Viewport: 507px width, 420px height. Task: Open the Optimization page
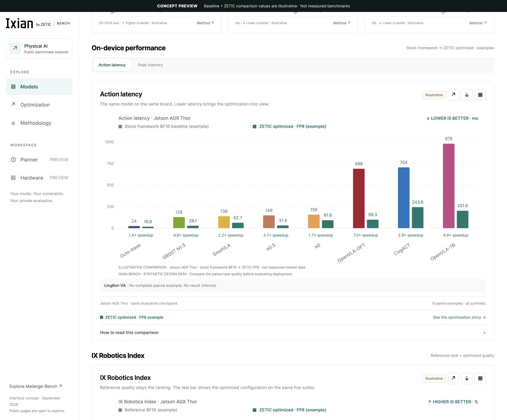pos(39,105)
